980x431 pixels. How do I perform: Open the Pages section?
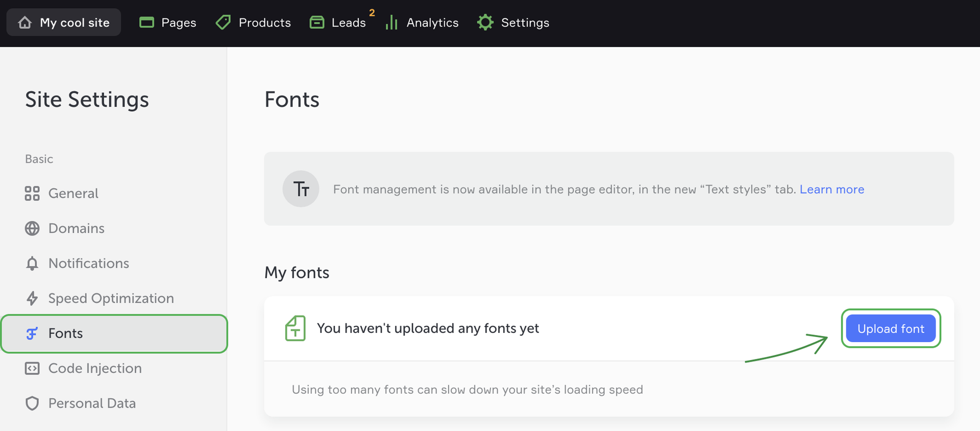click(168, 22)
